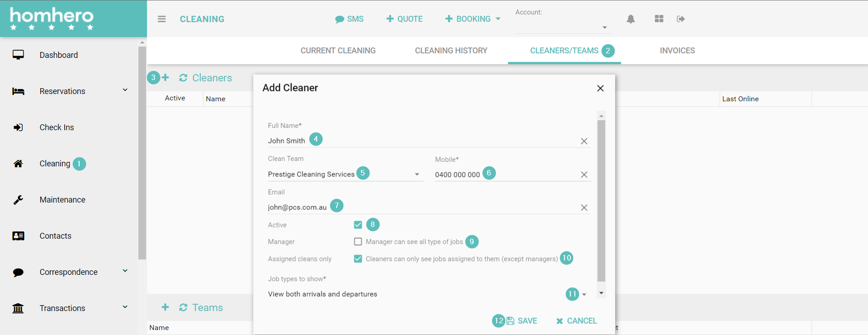Toggle Assigned cleans only checkbox

click(x=358, y=259)
